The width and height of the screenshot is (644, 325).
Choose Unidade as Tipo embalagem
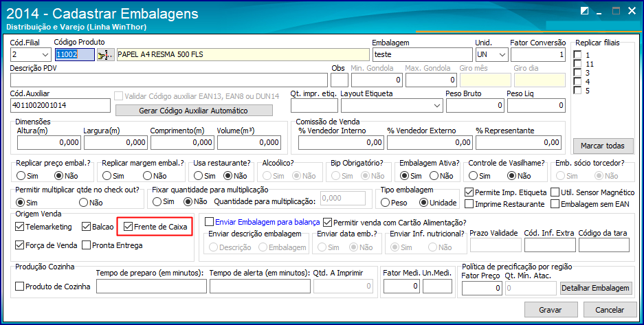click(x=423, y=203)
